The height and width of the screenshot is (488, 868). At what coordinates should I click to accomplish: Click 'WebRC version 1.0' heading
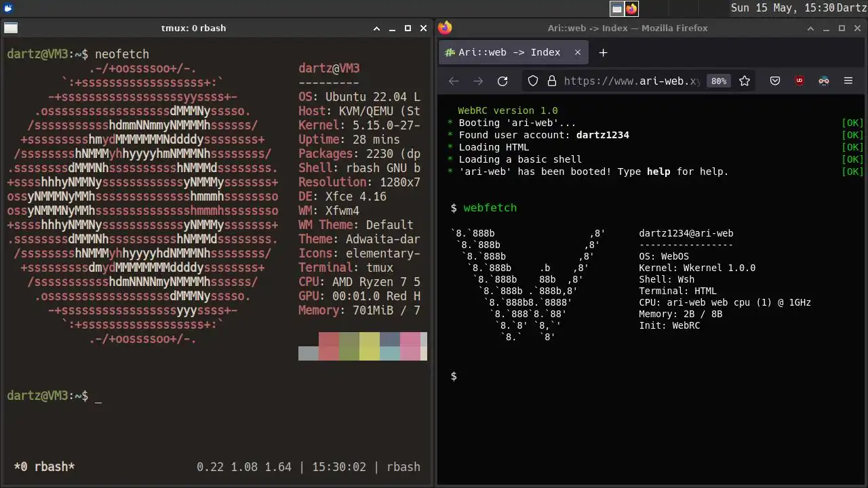[508, 110]
